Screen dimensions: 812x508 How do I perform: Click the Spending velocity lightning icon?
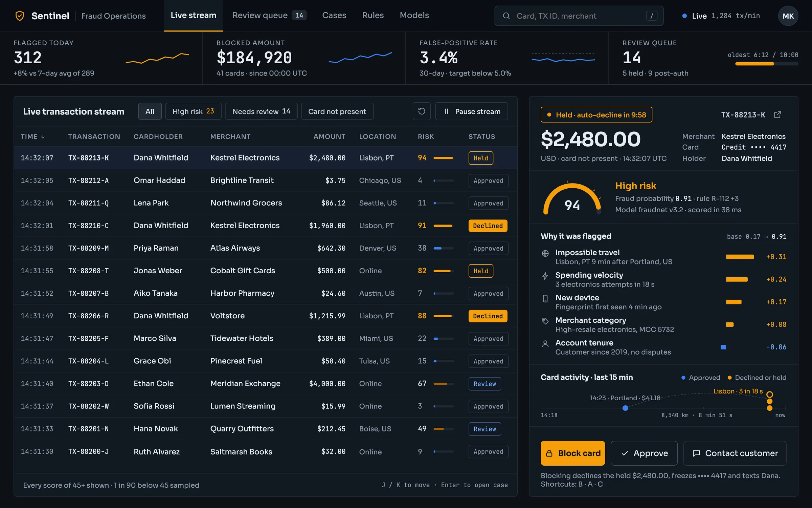545,276
